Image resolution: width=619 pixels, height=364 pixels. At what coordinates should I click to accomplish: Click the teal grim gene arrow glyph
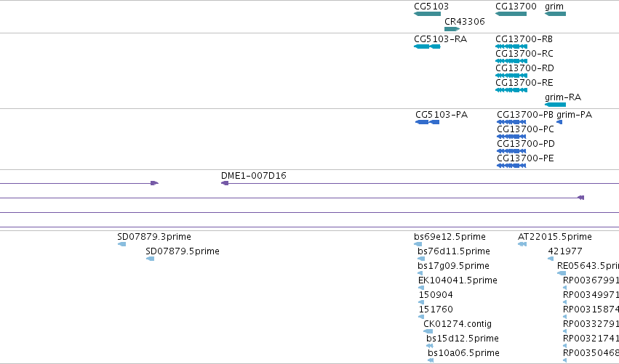(555, 14)
